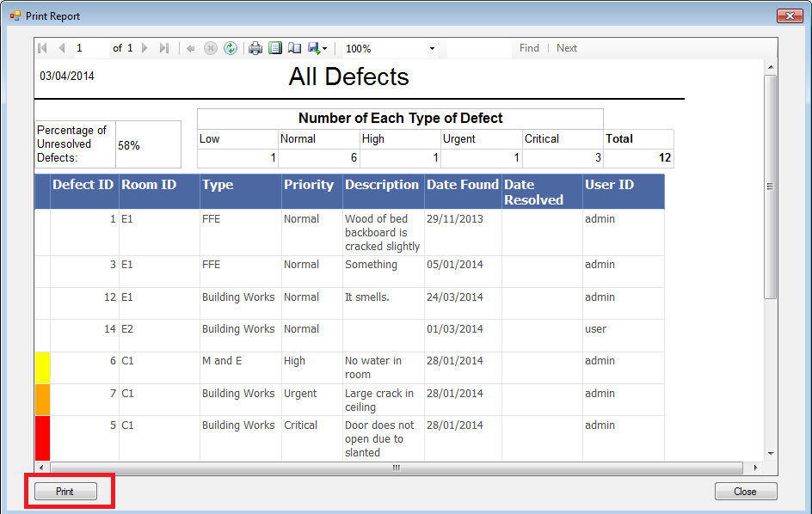Refresh the report

pos(231,49)
